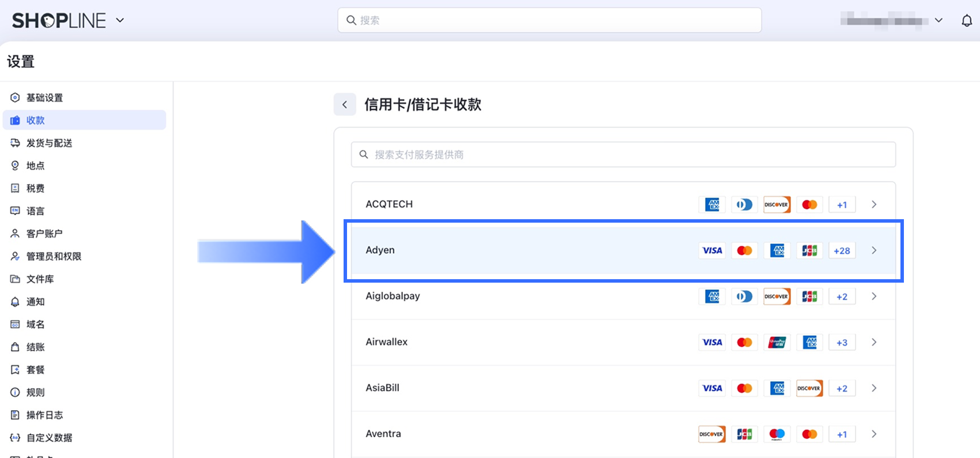Click the Aventra provider name
Viewport: 980px width, 458px height.
tap(383, 434)
